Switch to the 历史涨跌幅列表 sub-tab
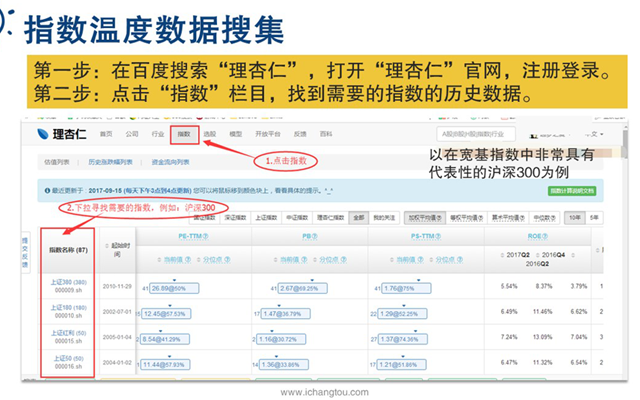Screen dimensions: 640x400 111,162
